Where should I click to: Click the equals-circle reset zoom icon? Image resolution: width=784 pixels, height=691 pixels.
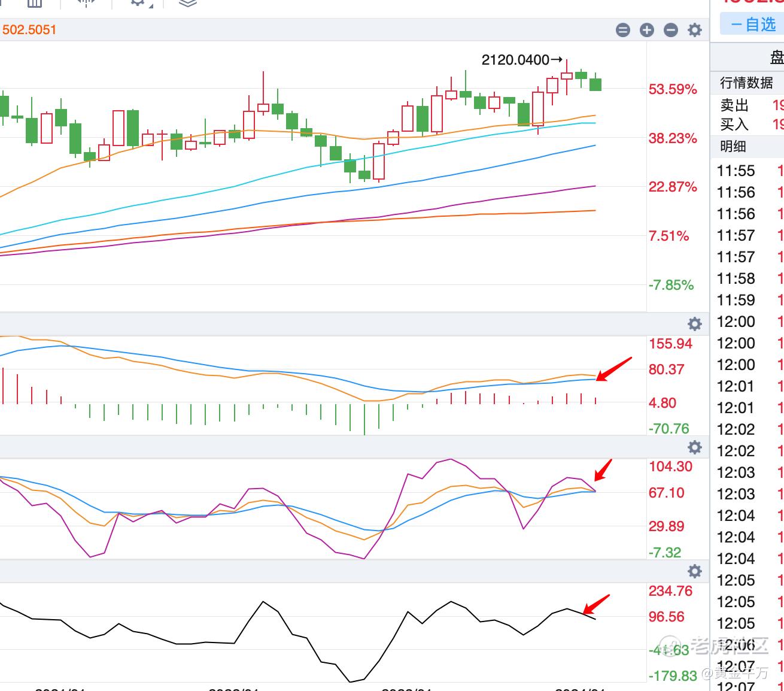point(623,30)
